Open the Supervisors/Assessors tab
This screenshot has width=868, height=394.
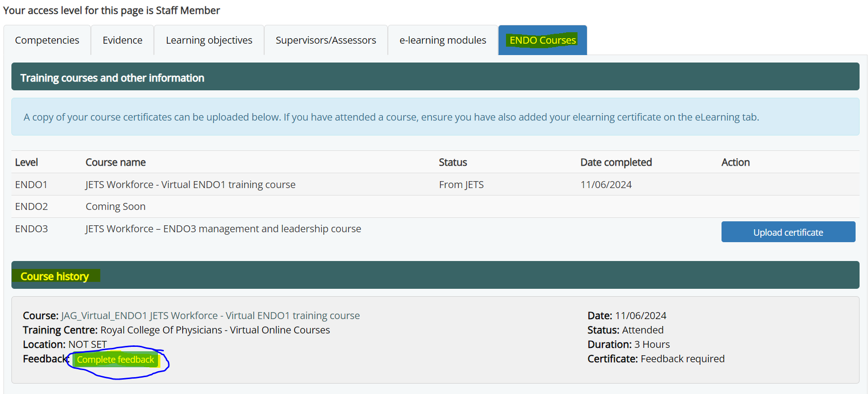tap(326, 40)
